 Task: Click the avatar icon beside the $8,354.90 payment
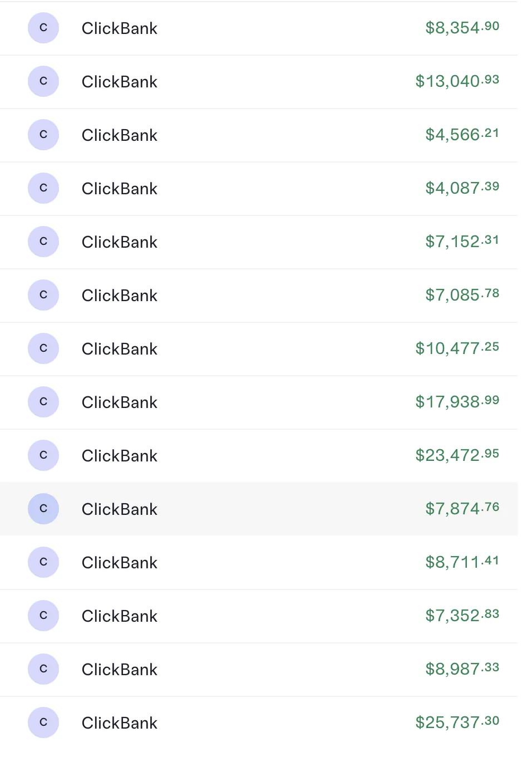[x=43, y=28]
